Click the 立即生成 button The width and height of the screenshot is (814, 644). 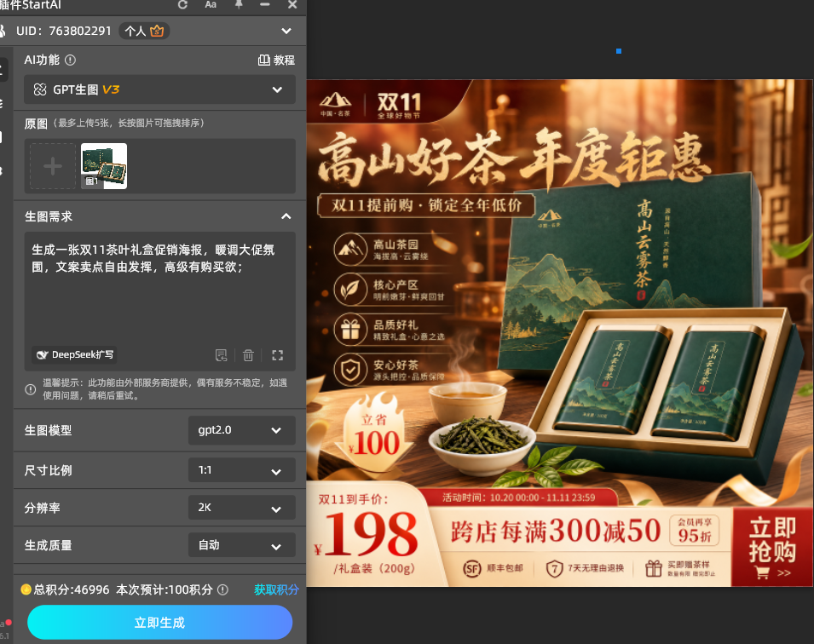[160, 622]
